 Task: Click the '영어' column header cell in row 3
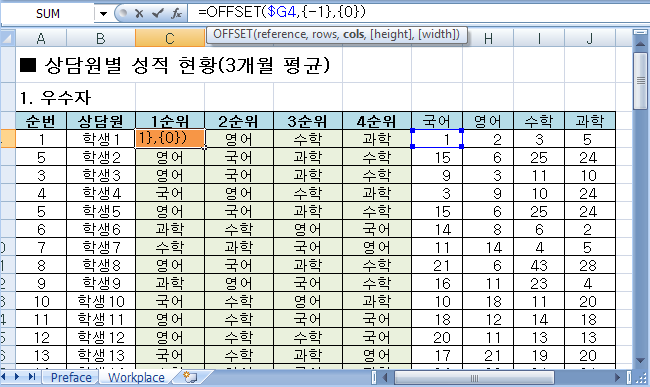tap(488, 121)
